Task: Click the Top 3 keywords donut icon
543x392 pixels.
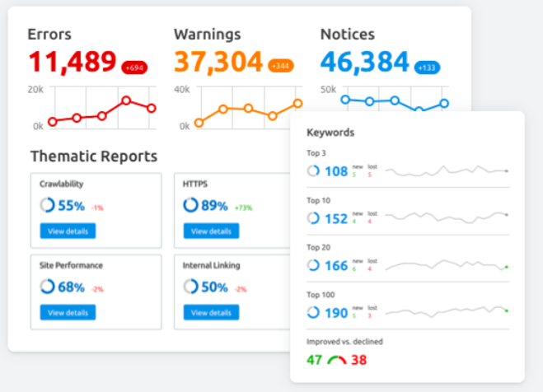Action: tap(313, 171)
